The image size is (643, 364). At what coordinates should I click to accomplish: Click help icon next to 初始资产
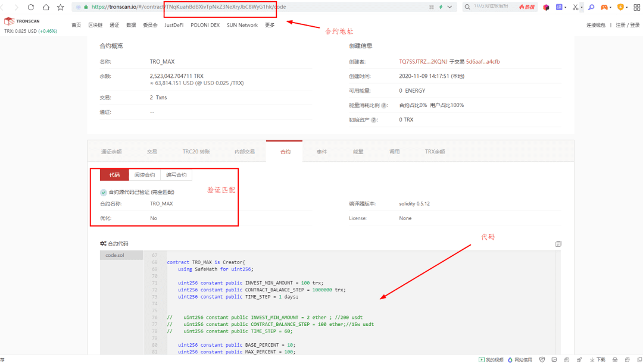pyautogui.click(x=373, y=120)
